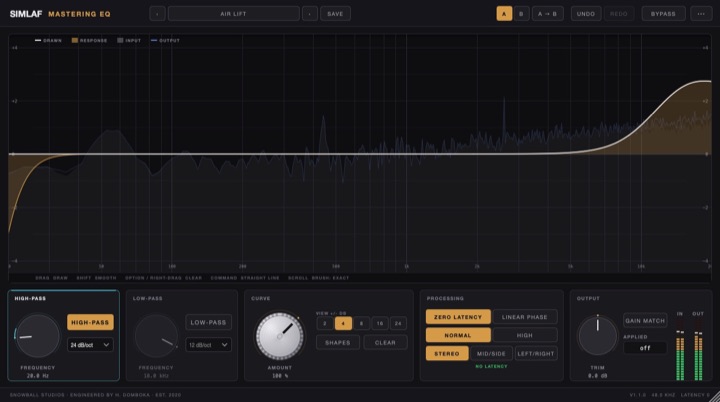Open the 12 dB/oct slope dropdown
The image size is (720, 402).
208,345
